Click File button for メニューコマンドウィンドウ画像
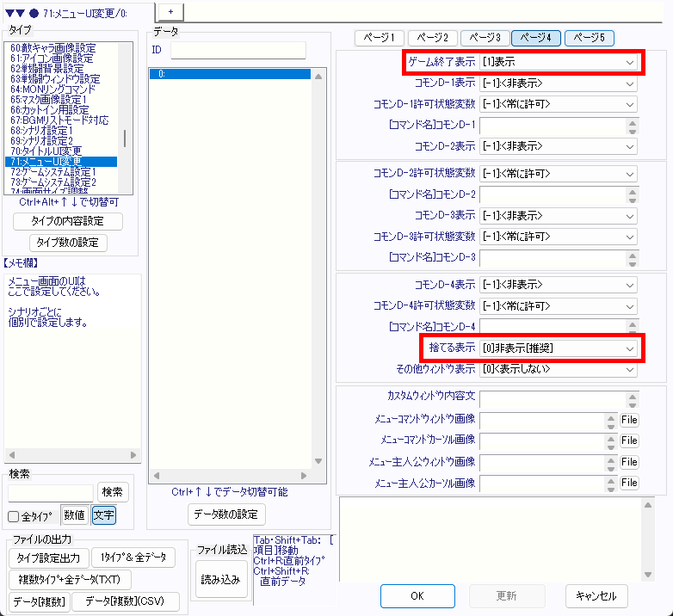Image resolution: width=673 pixels, height=616 pixels. coord(629,421)
